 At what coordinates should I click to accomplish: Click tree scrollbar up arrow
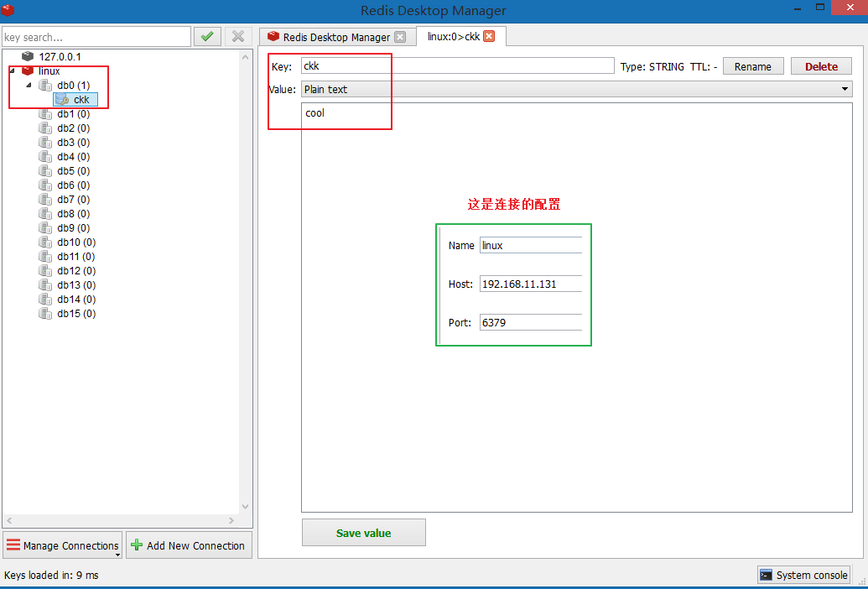pos(246,56)
